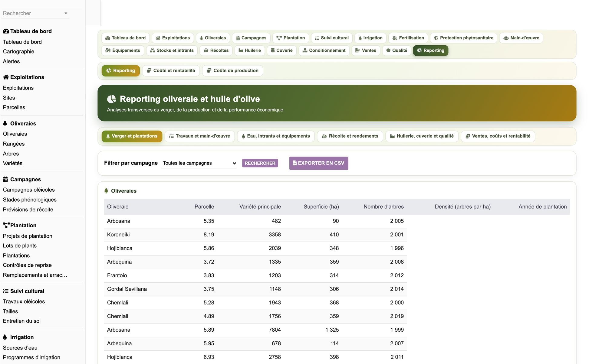Expand the Rechercher sidebar dropdown
Image resolution: width=589 pixels, height=364 pixels.
(35, 13)
